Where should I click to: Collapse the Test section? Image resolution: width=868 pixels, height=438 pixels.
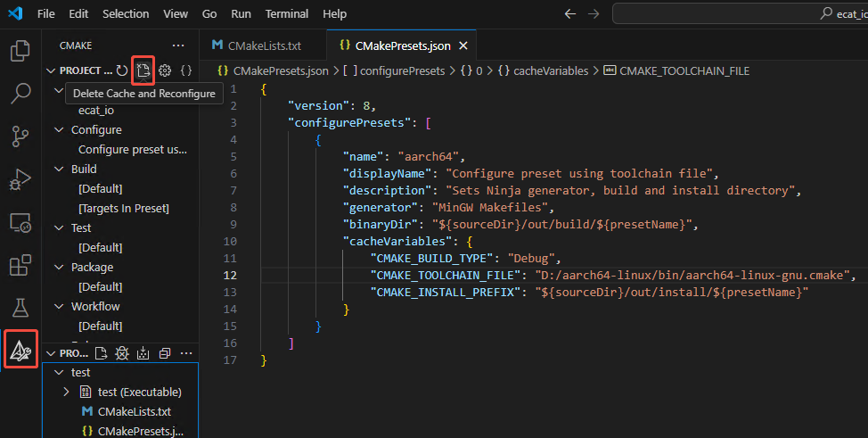[x=59, y=227]
